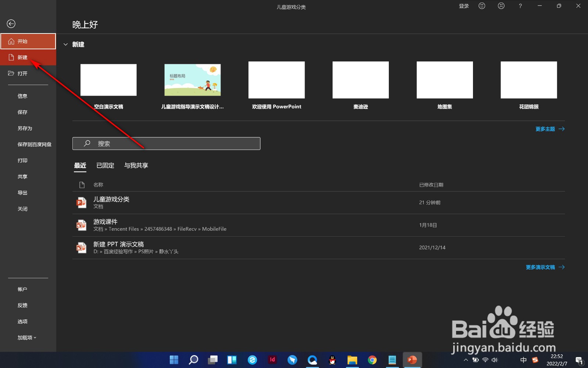Screen dimensions: 588x368
Task: Click 保存到百度网盘 option
Action: click(35, 145)
